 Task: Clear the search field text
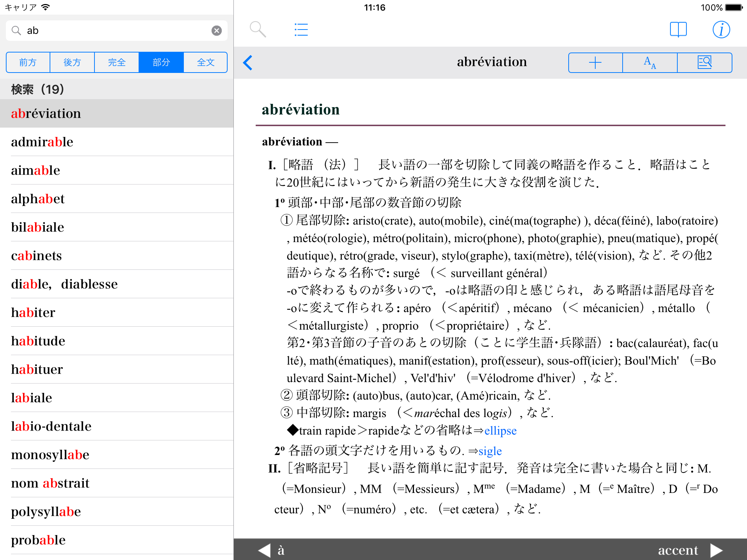point(217,31)
